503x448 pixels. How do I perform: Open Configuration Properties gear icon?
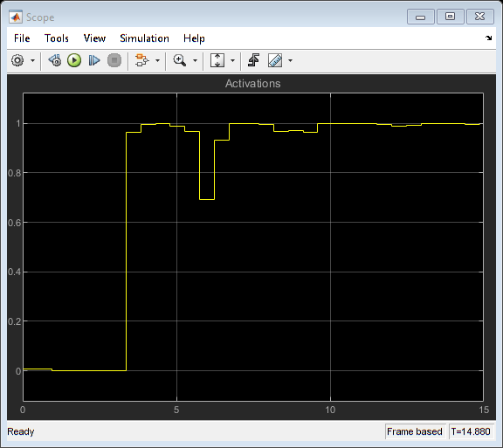tap(17, 60)
